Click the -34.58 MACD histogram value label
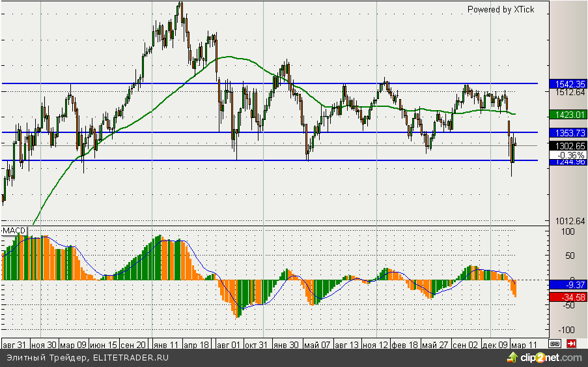588x367 pixels. [568, 297]
